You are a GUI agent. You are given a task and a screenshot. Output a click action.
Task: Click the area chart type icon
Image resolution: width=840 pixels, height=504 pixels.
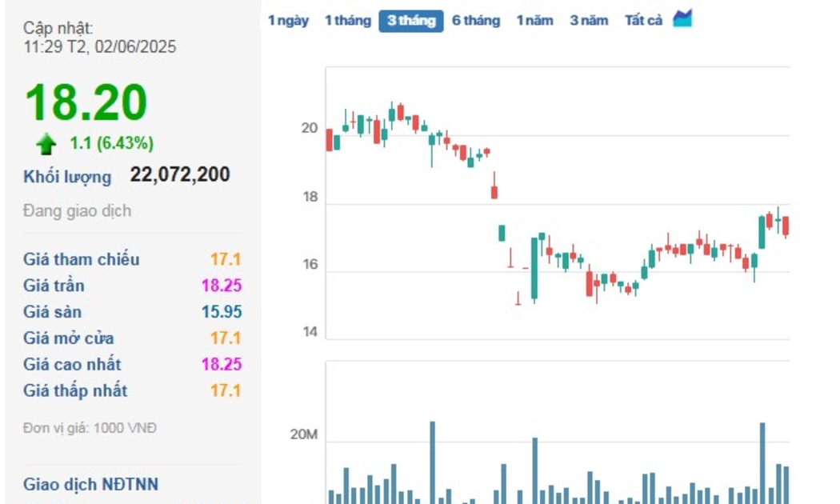(x=682, y=19)
